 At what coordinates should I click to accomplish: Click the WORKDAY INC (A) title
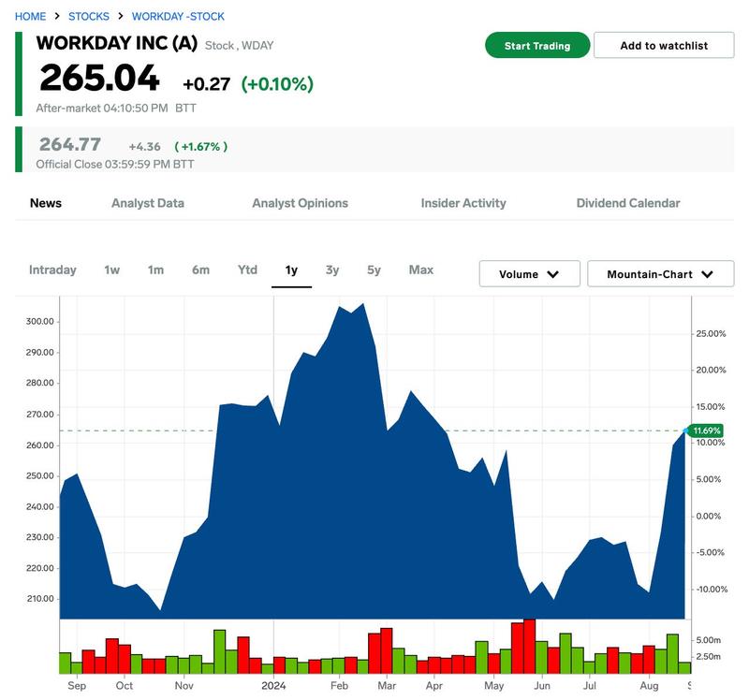pyautogui.click(x=117, y=43)
